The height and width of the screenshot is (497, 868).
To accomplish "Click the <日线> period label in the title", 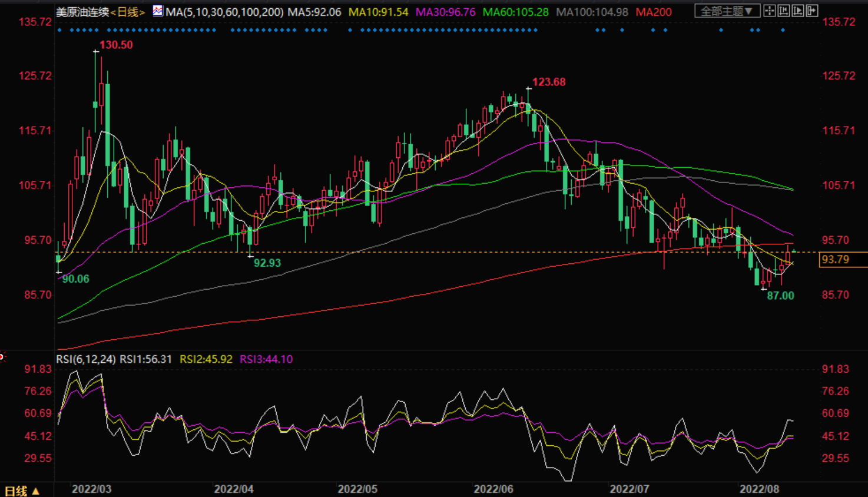I will tap(128, 12).
